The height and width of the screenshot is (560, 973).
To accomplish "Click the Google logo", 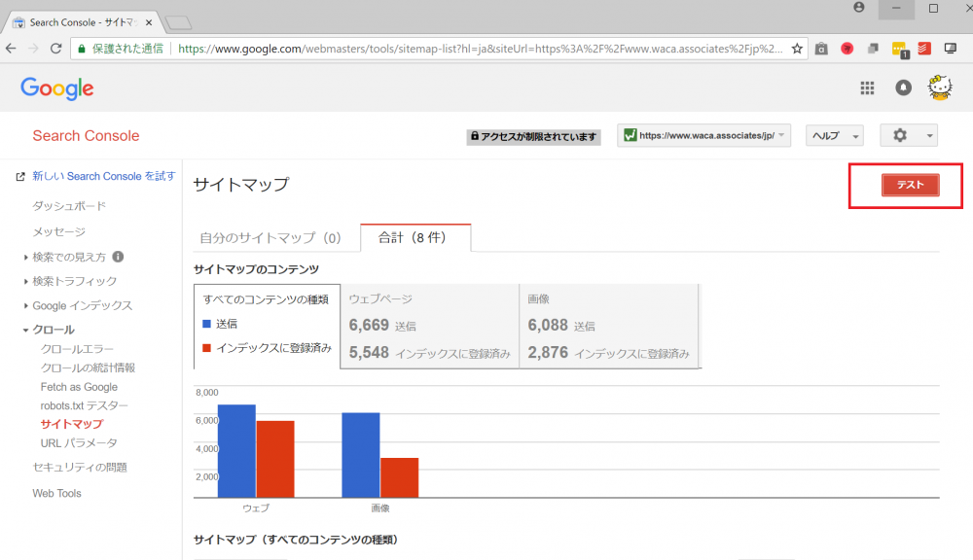I will 57,88.
